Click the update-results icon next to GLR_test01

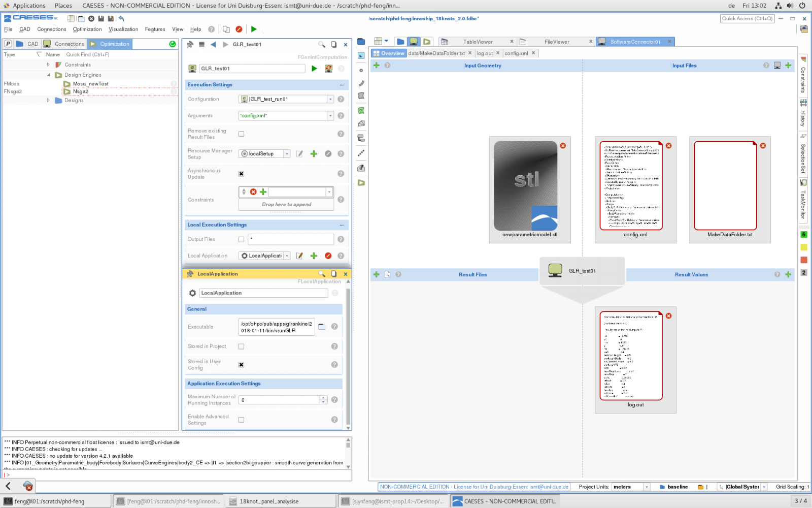pos(328,69)
